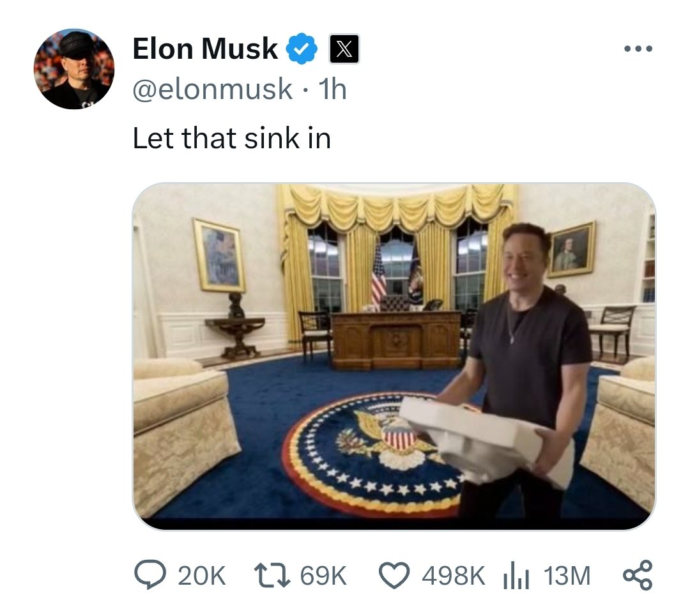Click the presidential seal rug in photo

pyautogui.click(x=374, y=453)
